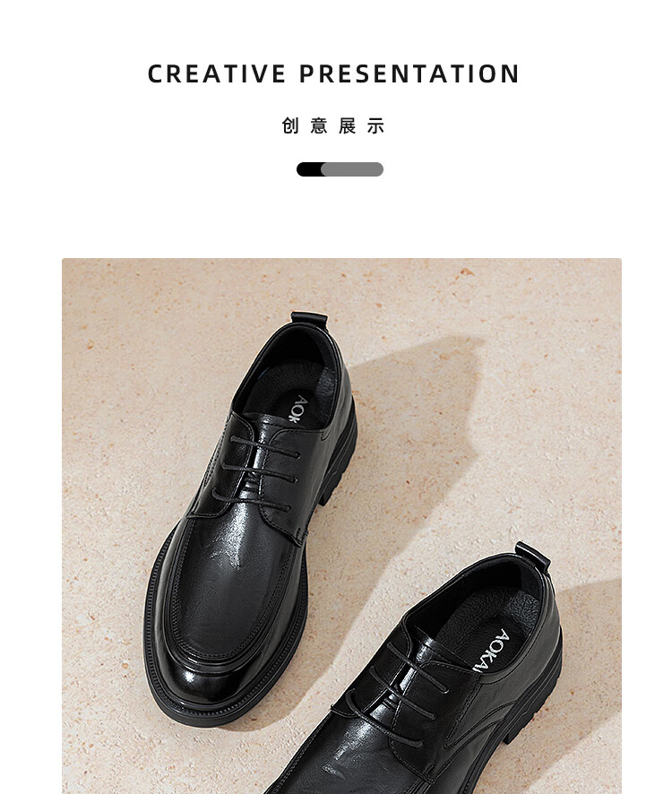The width and height of the screenshot is (672, 794).
Task: Click the word CREATIVE in the title
Action: point(217,73)
